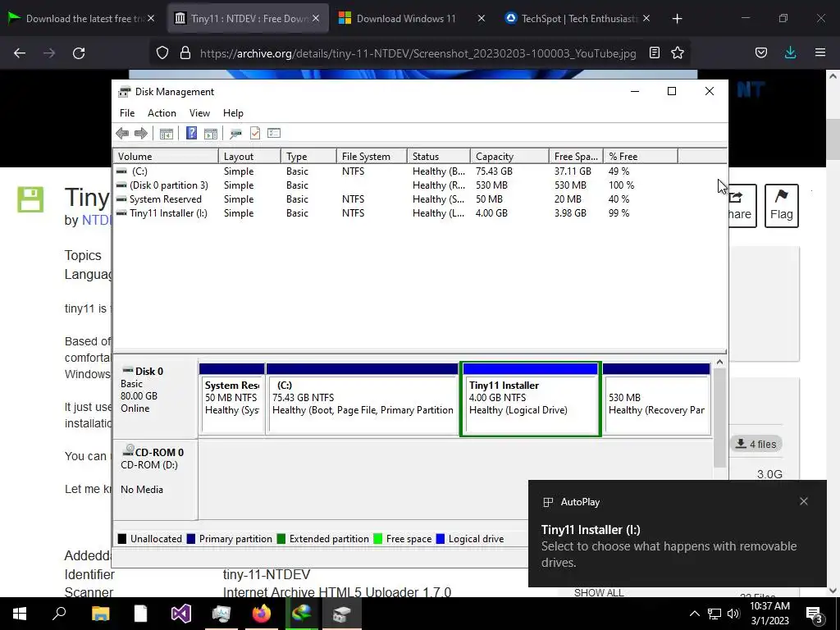
Task: Select the Tiny11 Installer (I:) volume row
Action: click(x=420, y=213)
